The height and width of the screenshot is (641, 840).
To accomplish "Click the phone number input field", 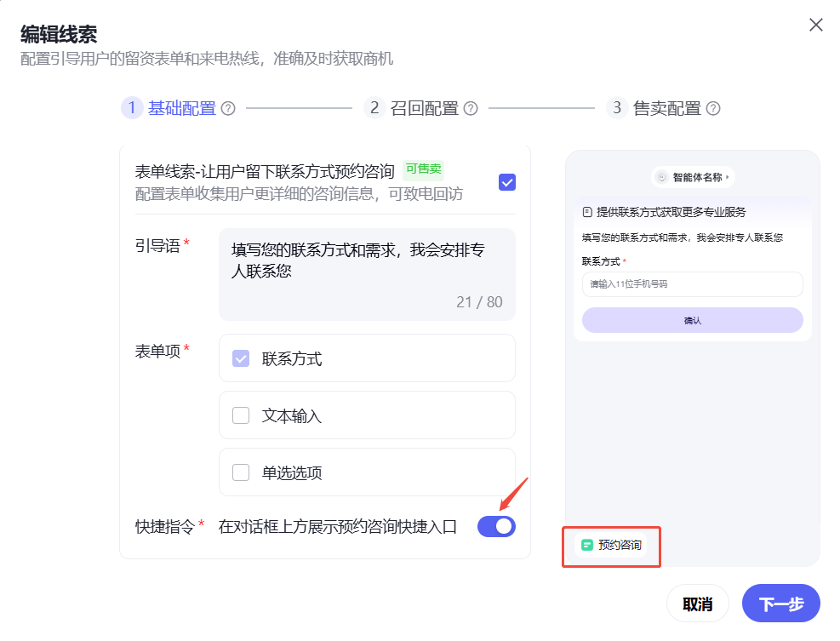I will (x=691, y=283).
